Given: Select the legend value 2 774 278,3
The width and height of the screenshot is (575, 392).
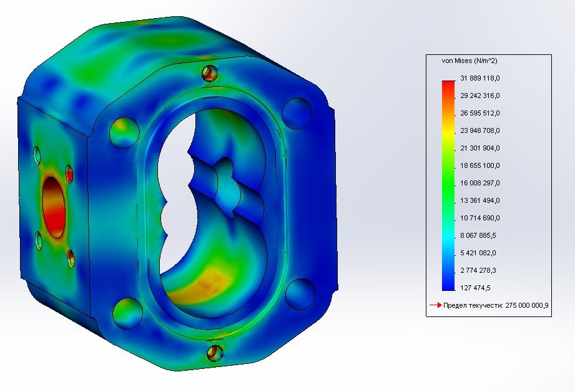Looking at the screenshot, I should (478, 271).
